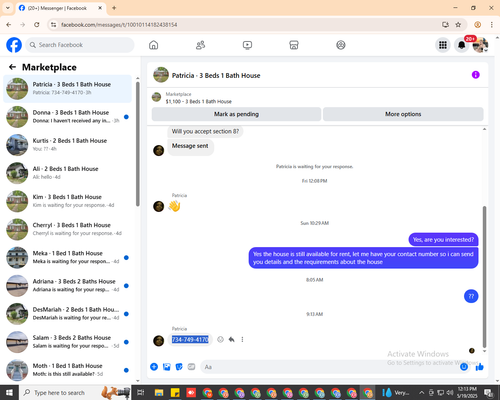Viewport: 500px width, 400px height.
Task: Attach a photo using the image icon
Action: (x=167, y=367)
